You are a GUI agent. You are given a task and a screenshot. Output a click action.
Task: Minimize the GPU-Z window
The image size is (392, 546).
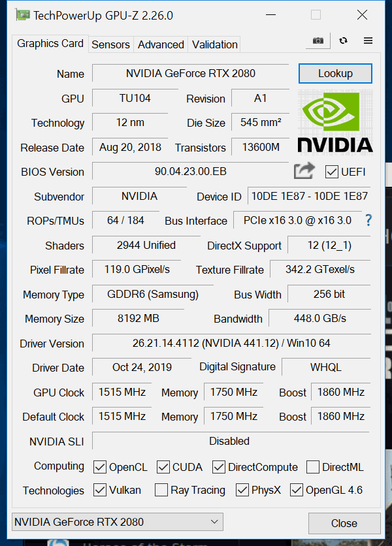click(270, 15)
